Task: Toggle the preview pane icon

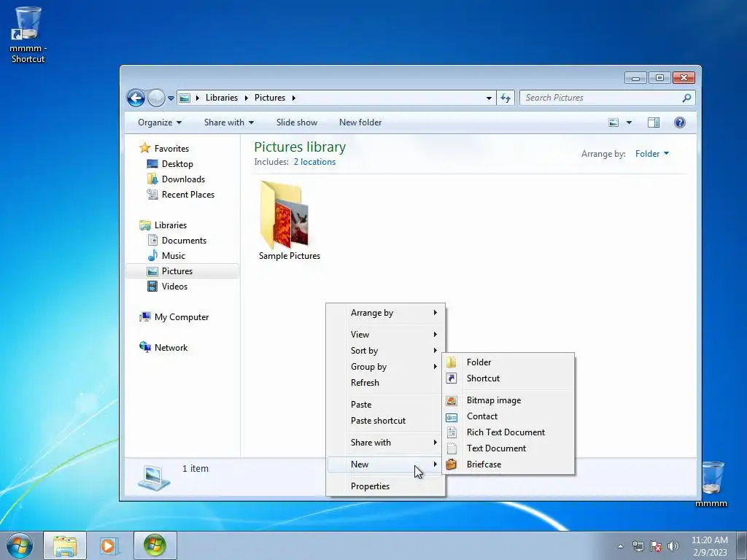Action: click(x=654, y=122)
